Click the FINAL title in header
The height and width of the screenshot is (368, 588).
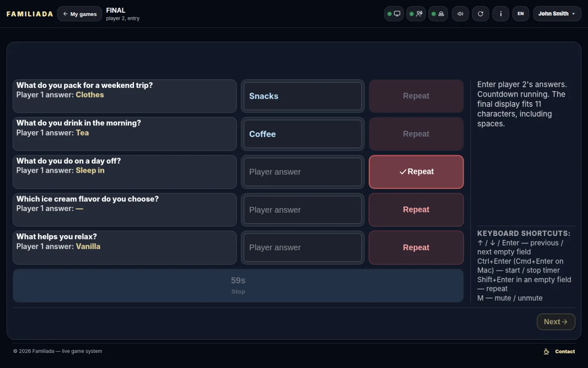tap(115, 10)
